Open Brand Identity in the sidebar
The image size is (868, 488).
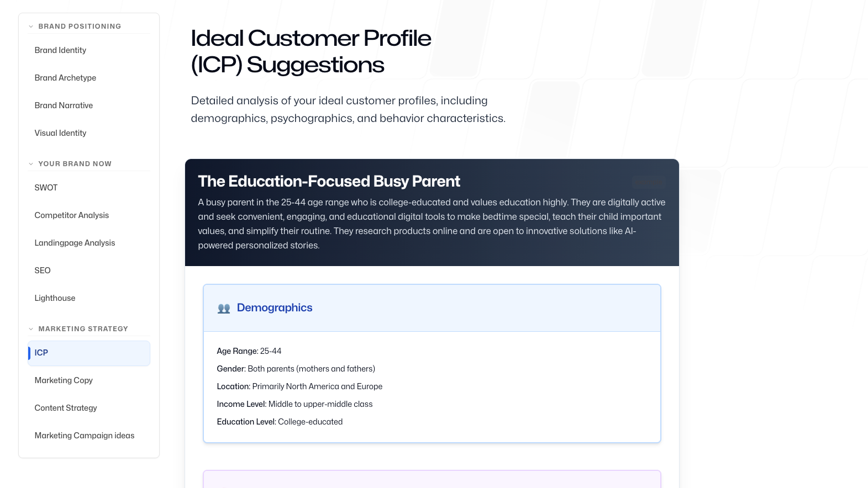click(60, 50)
